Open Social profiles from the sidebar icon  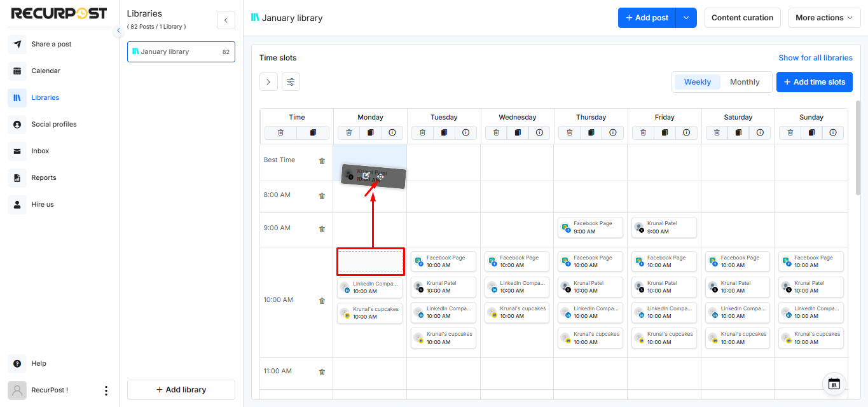point(18,124)
